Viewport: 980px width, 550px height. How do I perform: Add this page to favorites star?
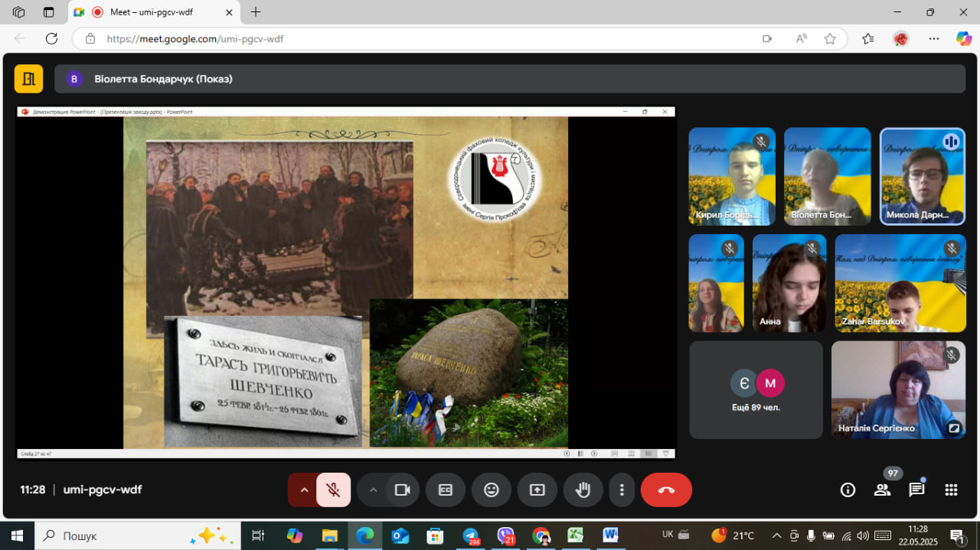click(x=830, y=38)
